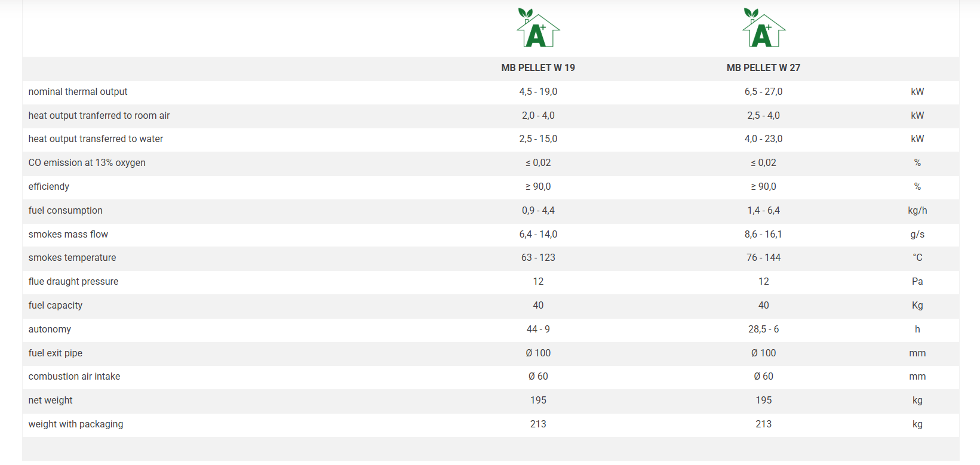Image resolution: width=980 pixels, height=465 pixels.
Task: Click the "combustion air intake" label
Action: point(74,377)
